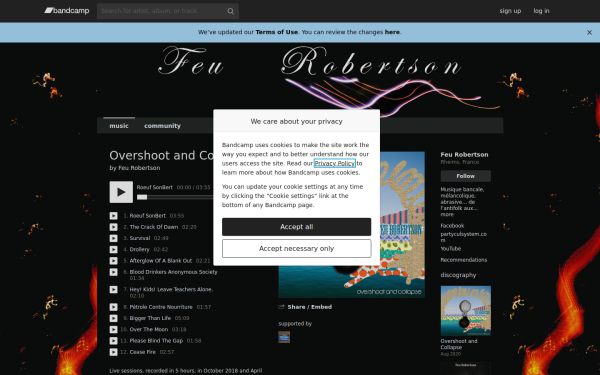Open the supporter avatar thumbnail
The image size is (600, 375).
284,337
